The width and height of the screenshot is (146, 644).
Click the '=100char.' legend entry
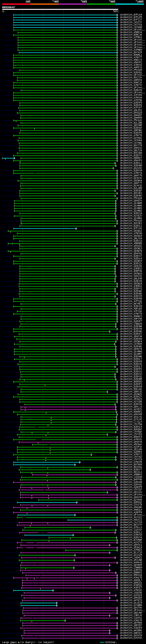click(x=111, y=642)
